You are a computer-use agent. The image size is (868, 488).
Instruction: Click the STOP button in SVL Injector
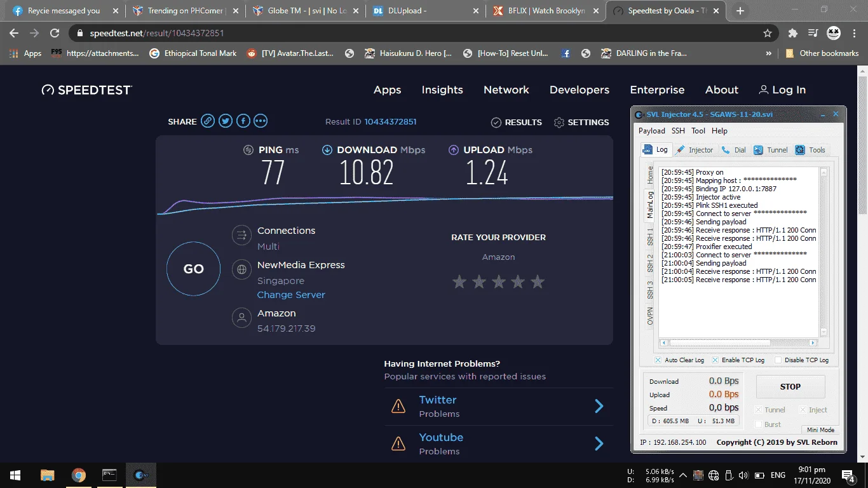(790, 386)
